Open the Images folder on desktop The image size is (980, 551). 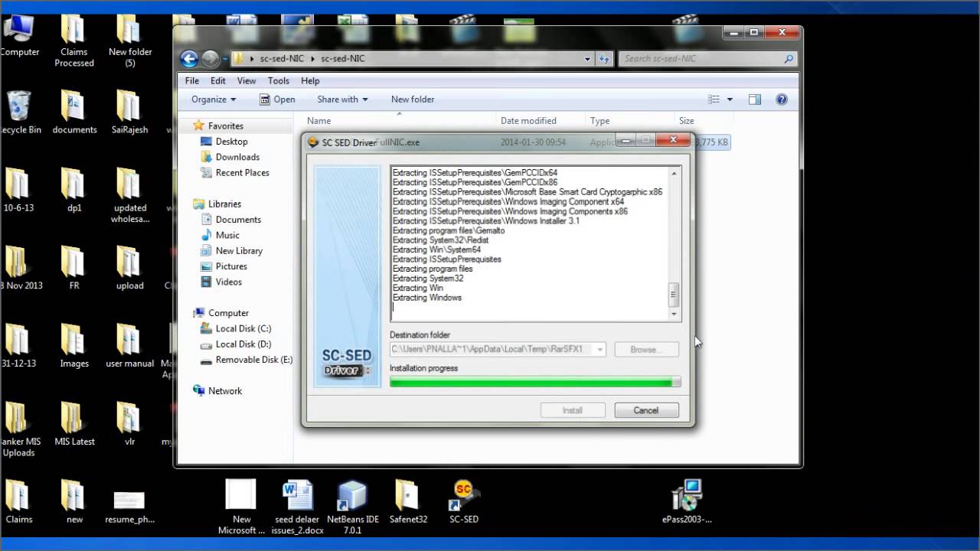point(73,347)
